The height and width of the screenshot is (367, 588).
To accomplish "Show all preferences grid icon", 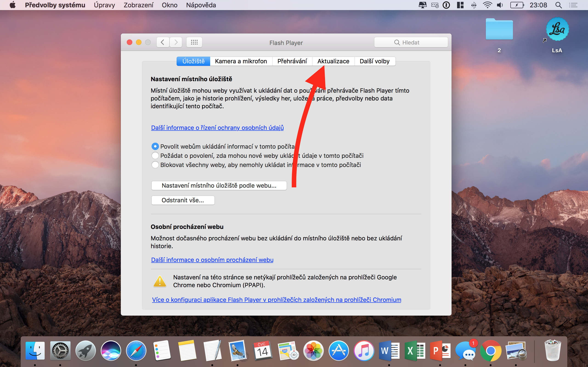I will tap(194, 42).
